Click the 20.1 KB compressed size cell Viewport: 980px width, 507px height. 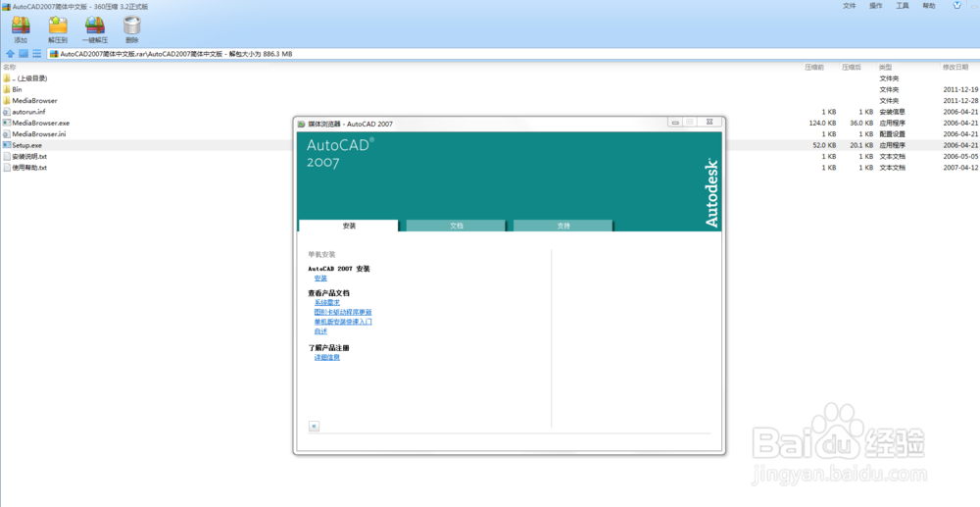(860, 145)
